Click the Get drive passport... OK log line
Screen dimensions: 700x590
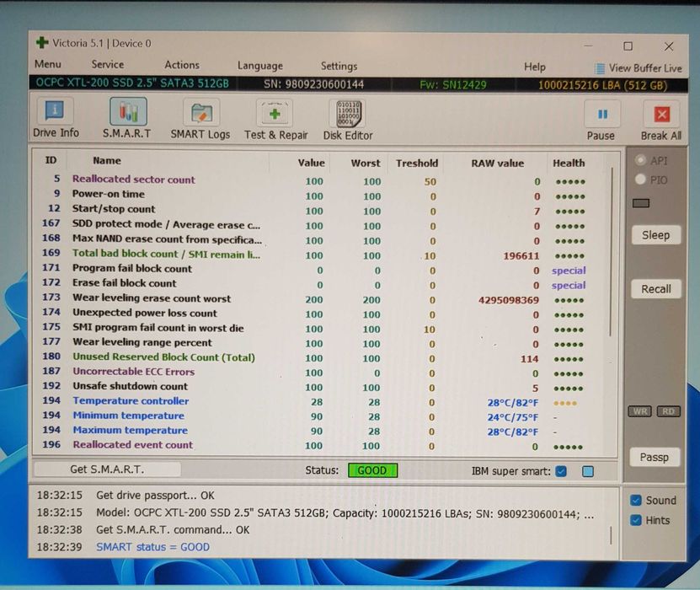click(155, 496)
